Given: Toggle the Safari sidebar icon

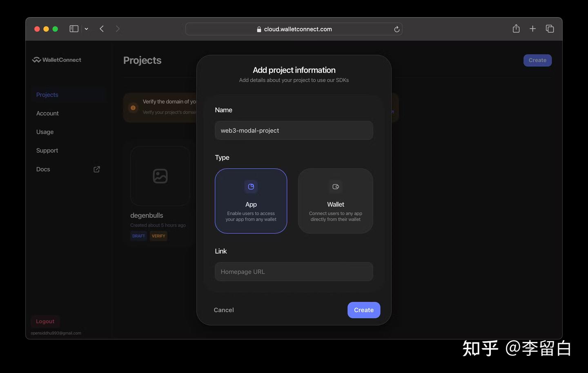Looking at the screenshot, I should [74, 29].
